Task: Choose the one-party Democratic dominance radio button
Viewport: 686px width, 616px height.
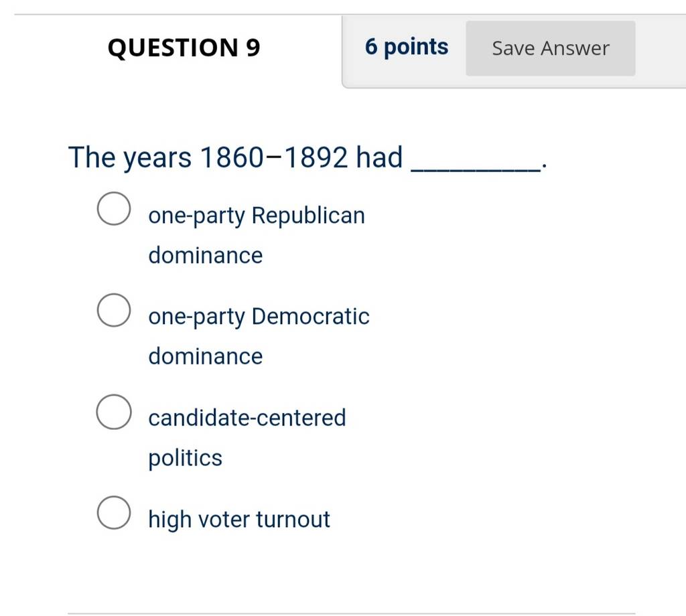Action: tap(114, 310)
